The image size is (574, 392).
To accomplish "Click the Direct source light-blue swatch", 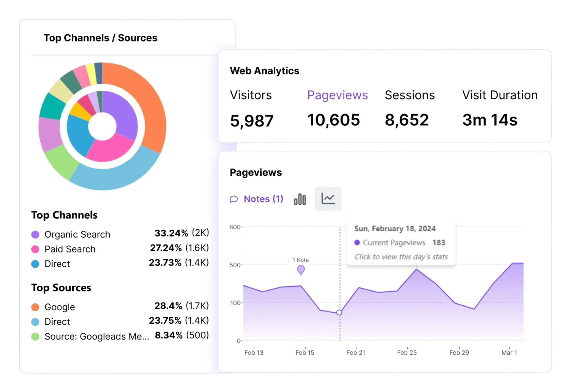I will 35,322.
